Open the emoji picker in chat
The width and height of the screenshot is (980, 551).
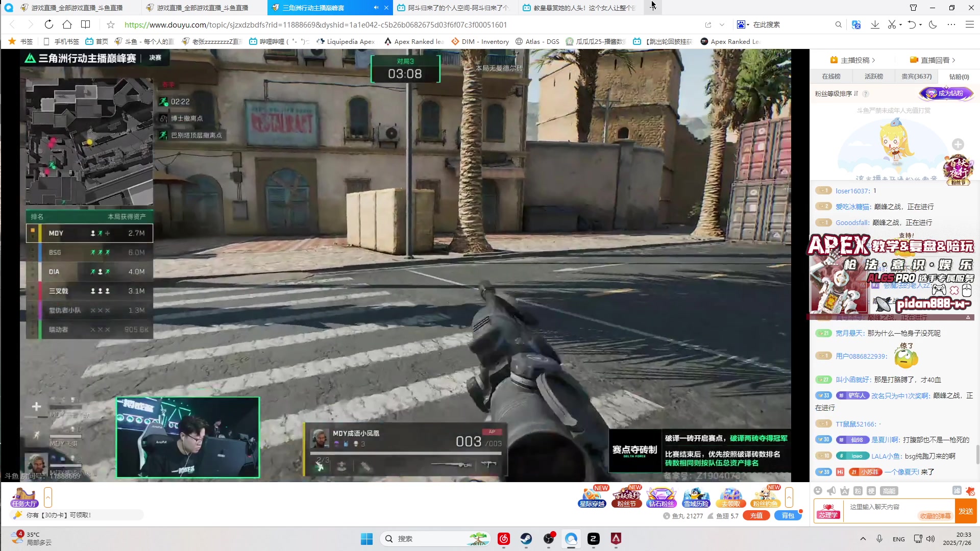[818, 491]
